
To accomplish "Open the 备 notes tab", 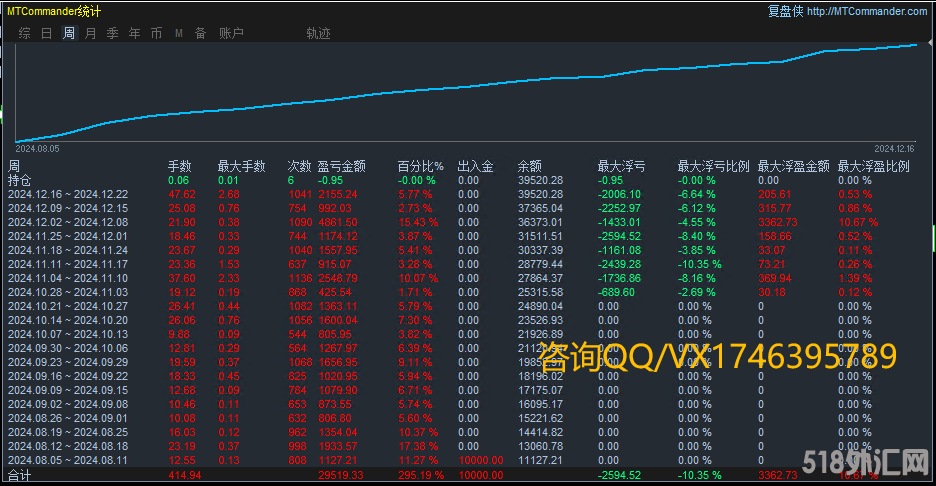I will (x=200, y=33).
